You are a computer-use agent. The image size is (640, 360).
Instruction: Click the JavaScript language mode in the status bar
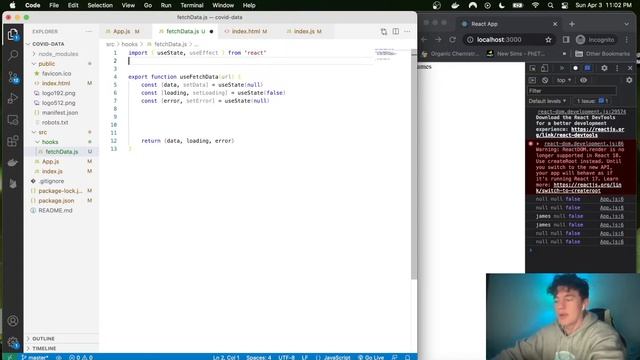[333, 357]
